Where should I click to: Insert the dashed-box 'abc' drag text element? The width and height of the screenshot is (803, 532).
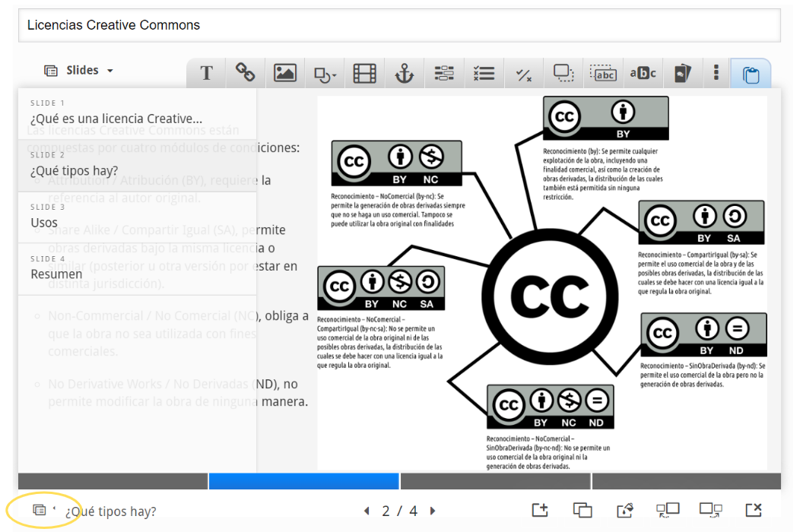click(x=603, y=73)
